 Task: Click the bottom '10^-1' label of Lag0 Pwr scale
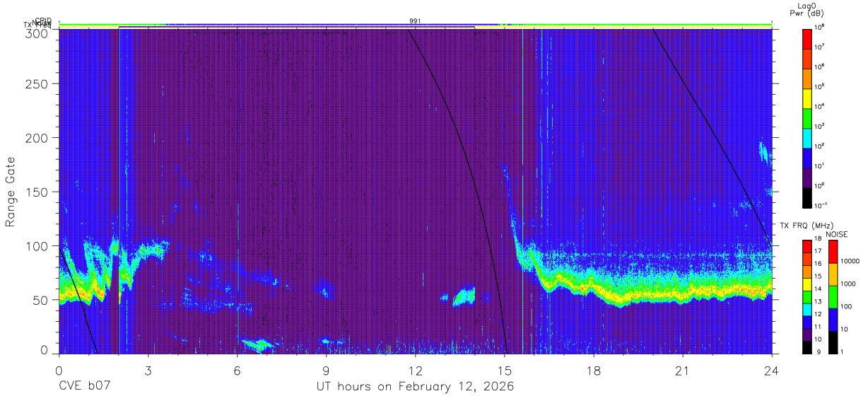(x=821, y=205)
